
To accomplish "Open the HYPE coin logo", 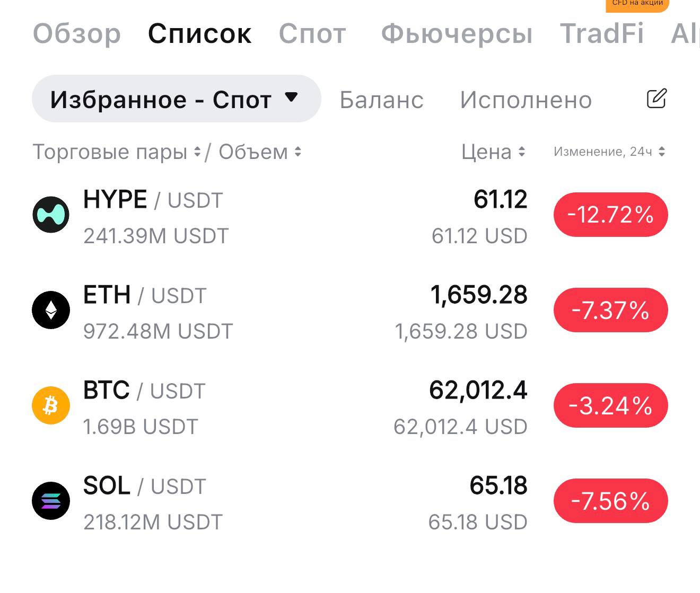I will (51, 215).
